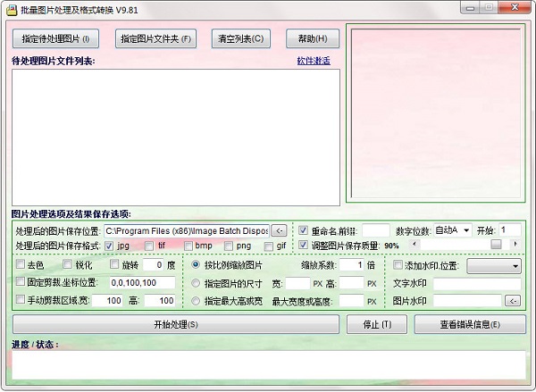Clear the list with 清空列表
The width and height of the screenshot is (536, 392).
[x=241, y=38]
